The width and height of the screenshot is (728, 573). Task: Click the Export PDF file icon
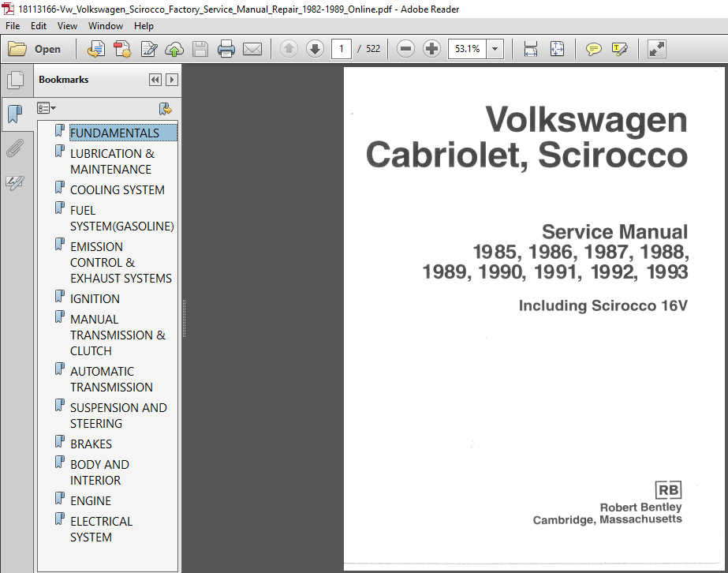click(x=96, y=49)
